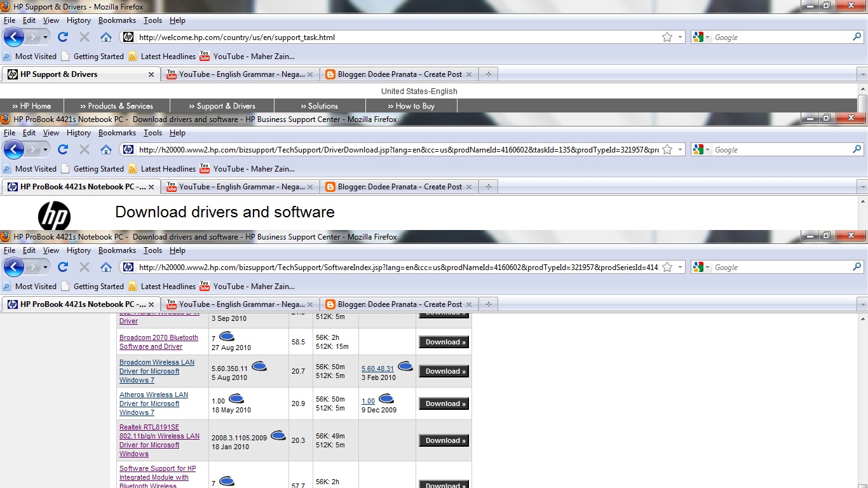868x488 pixels.
Task: Open Tools menu in SoftwareIndex.jsp window
Action: (153, 250)
